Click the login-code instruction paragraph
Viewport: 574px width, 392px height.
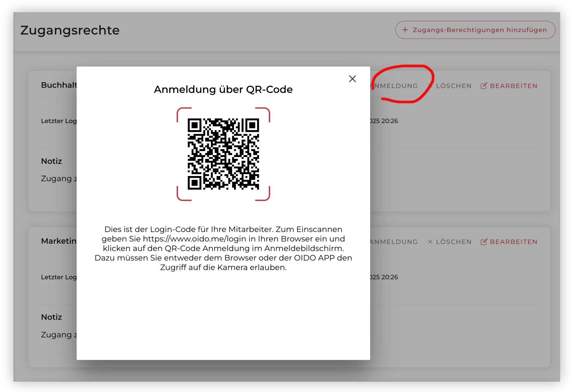pyautogui.click(x=223, y=248)
